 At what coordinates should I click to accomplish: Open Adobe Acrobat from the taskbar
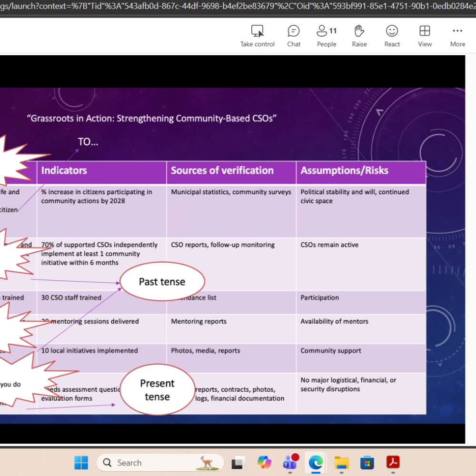coord(393,462)
